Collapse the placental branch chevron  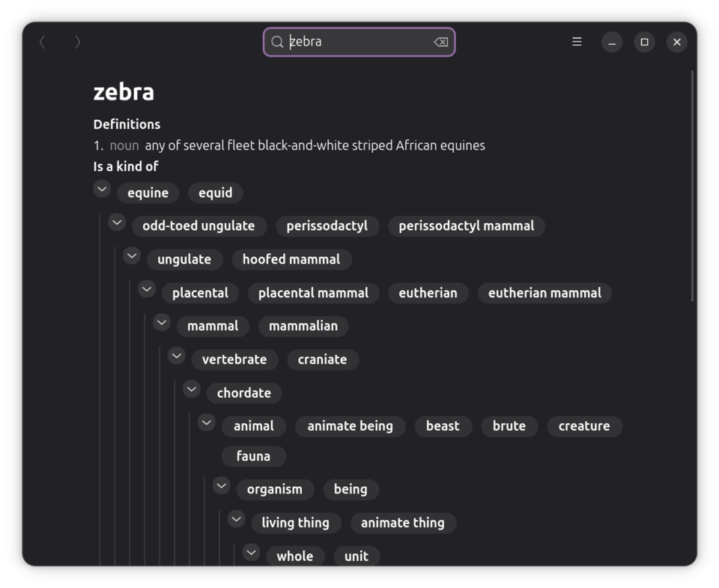coord(147,289)
